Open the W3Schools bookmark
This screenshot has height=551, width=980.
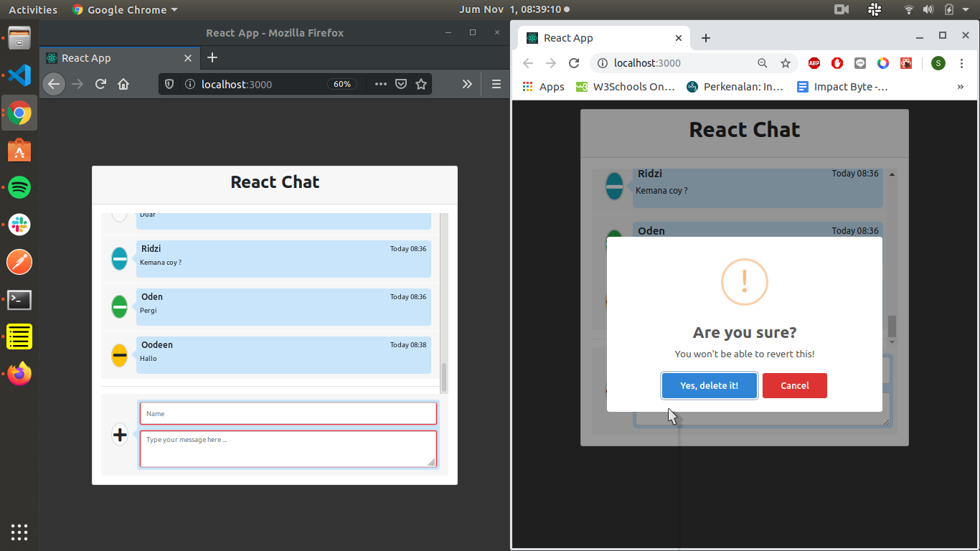coord(625,87)
